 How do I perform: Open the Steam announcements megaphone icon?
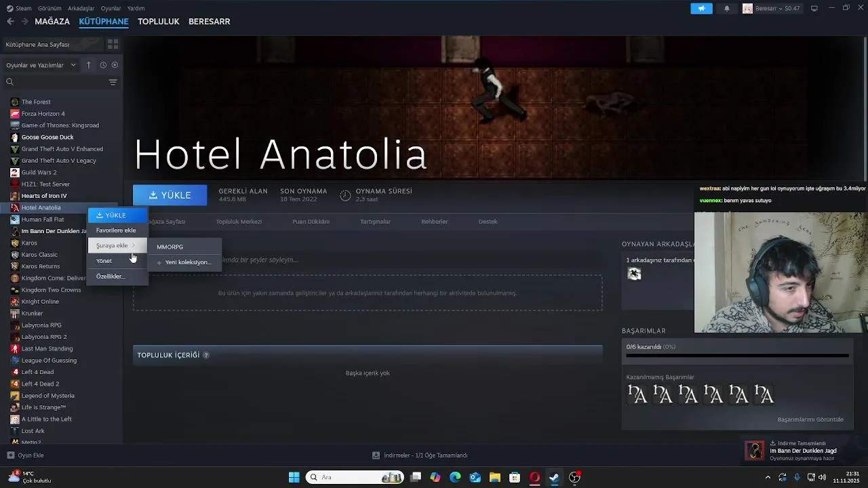tap(702, 8)
